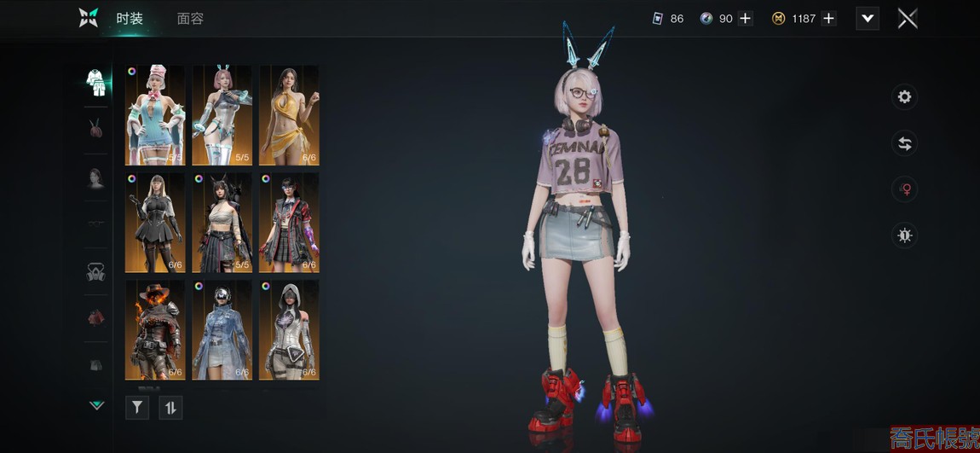Open the character head category icon
Screen dimensions: 980x453
(x=96, y=177)
